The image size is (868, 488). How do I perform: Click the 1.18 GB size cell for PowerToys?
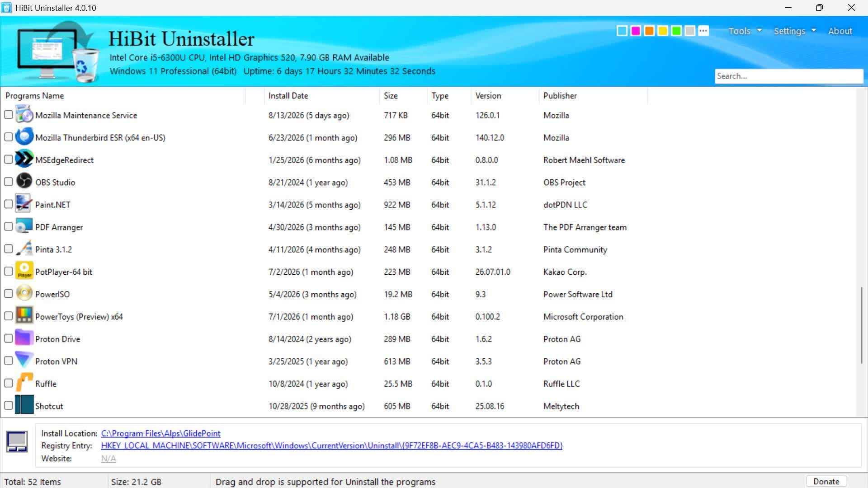397,317
